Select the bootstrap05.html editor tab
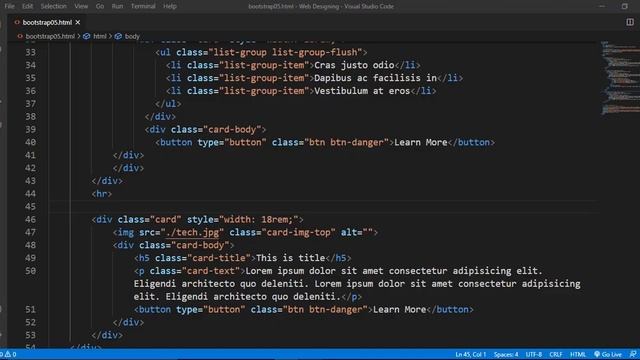 (47, 22)
